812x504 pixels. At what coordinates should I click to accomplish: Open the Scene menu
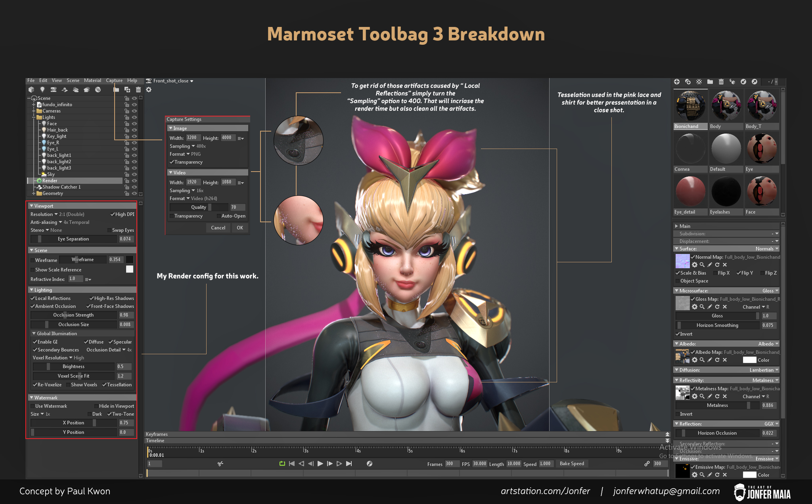pos(73,80)
